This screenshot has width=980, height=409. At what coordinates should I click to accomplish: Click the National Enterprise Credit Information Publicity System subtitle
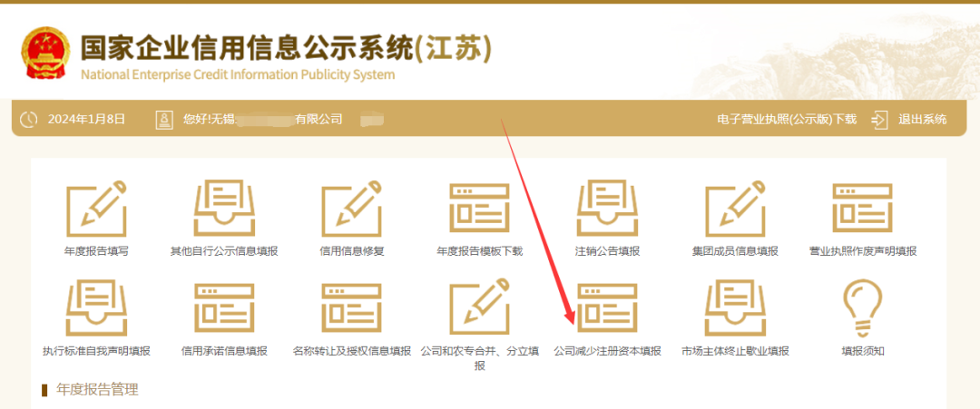tap(238, 75)
